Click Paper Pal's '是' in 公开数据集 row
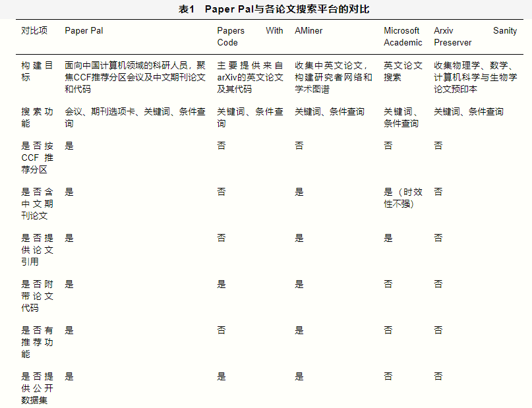 coord(69,376)
